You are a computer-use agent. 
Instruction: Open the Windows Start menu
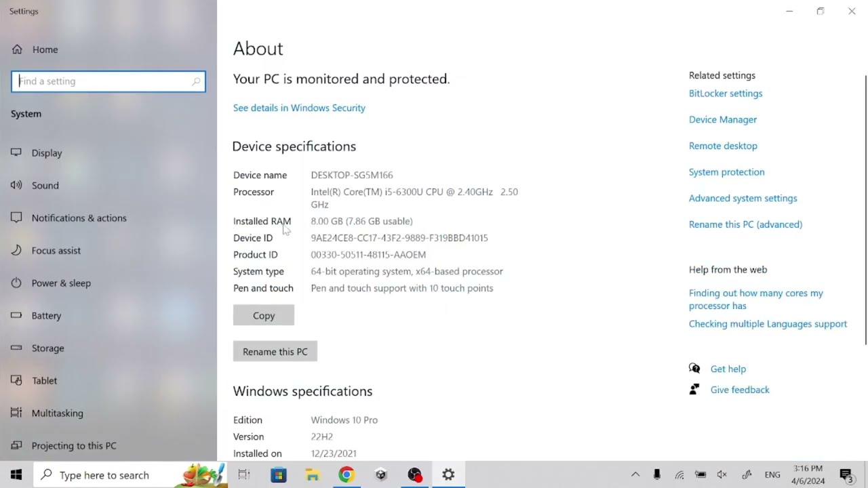coord(16,475)
